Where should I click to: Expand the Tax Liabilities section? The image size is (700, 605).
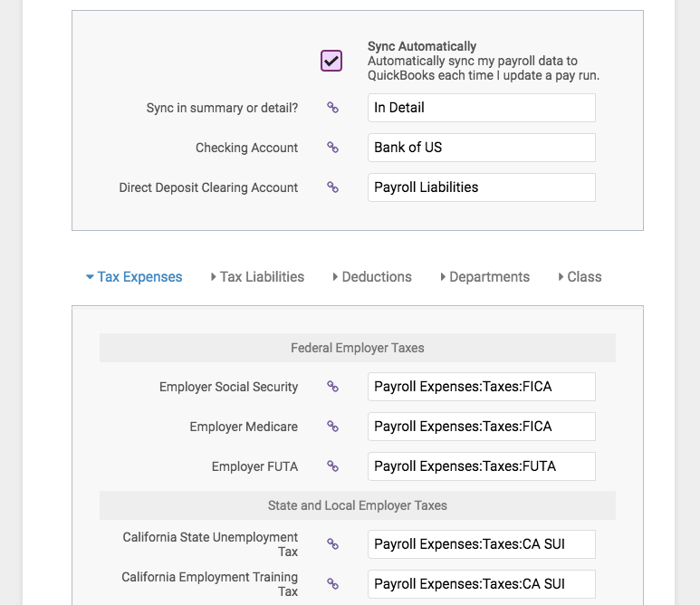coord(257,277)
